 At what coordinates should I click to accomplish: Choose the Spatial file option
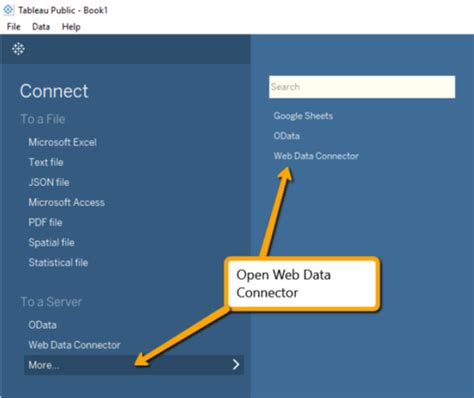point(51,242)
